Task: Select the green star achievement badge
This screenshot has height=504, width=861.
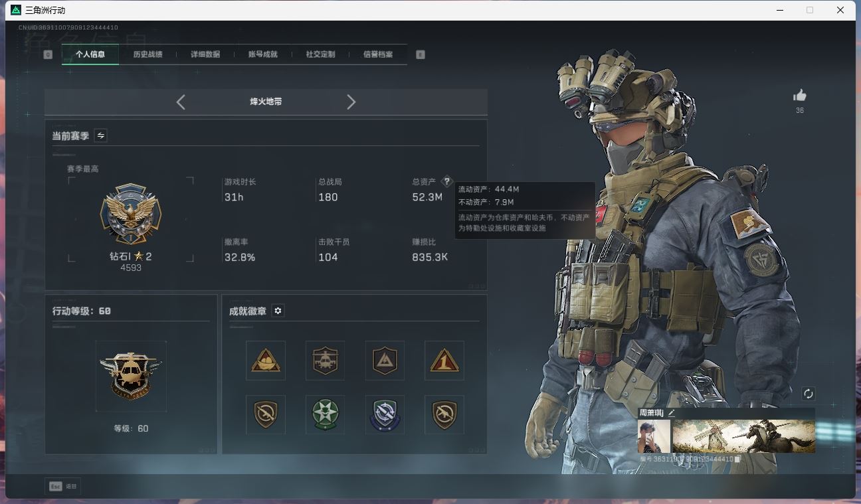Action: coord(325,414)
